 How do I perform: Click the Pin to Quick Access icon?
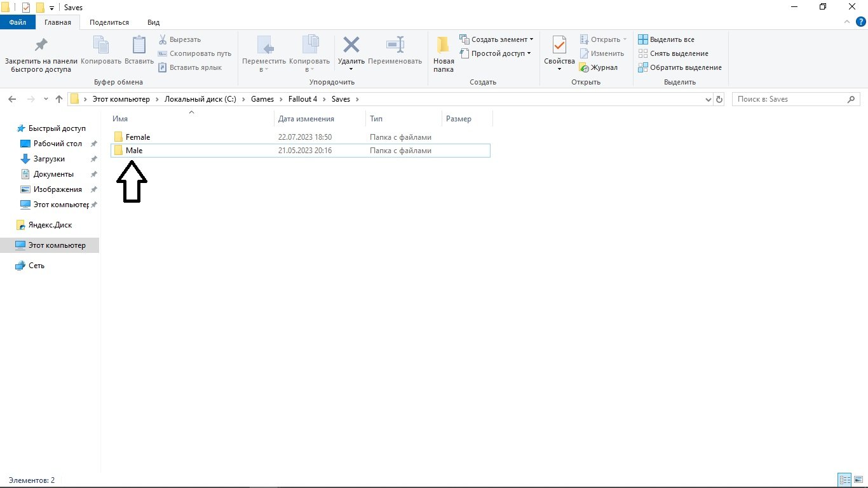coord(41,45)
